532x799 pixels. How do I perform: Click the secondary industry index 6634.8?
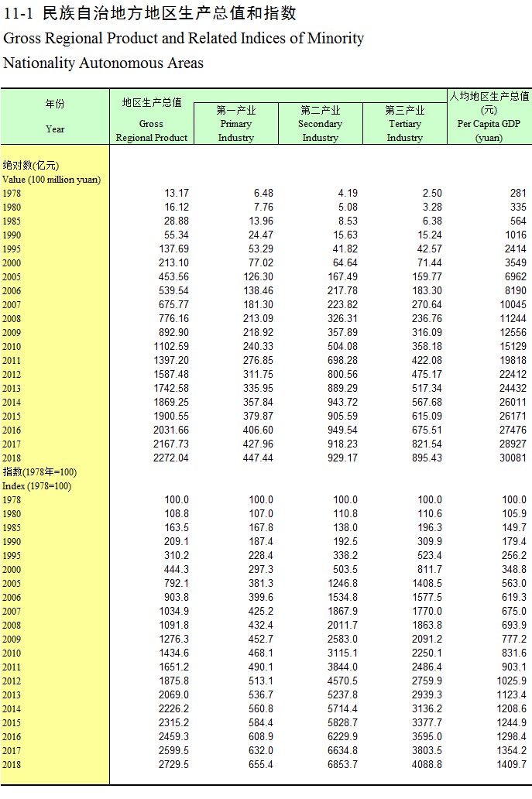tap(342, 750)
